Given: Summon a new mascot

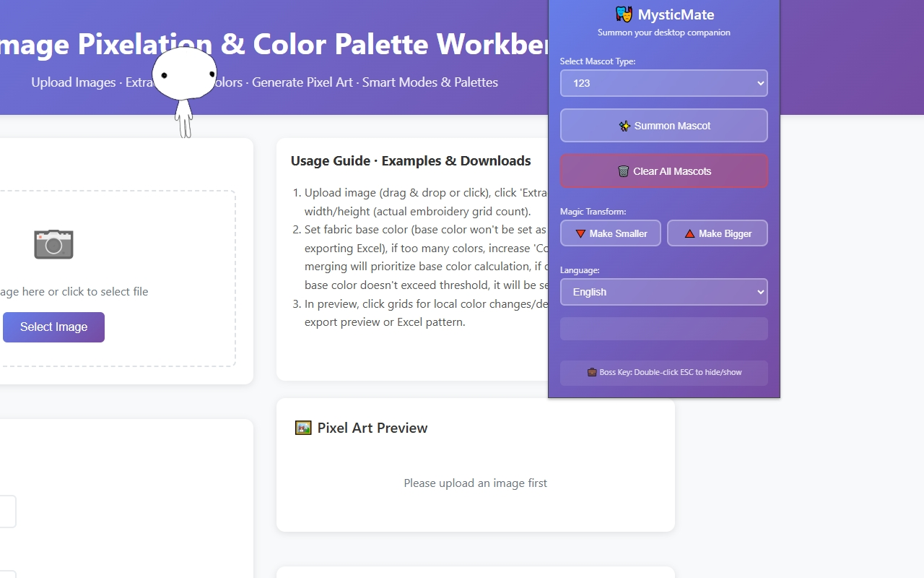Looking at the screenshot, I should [664, 126].
